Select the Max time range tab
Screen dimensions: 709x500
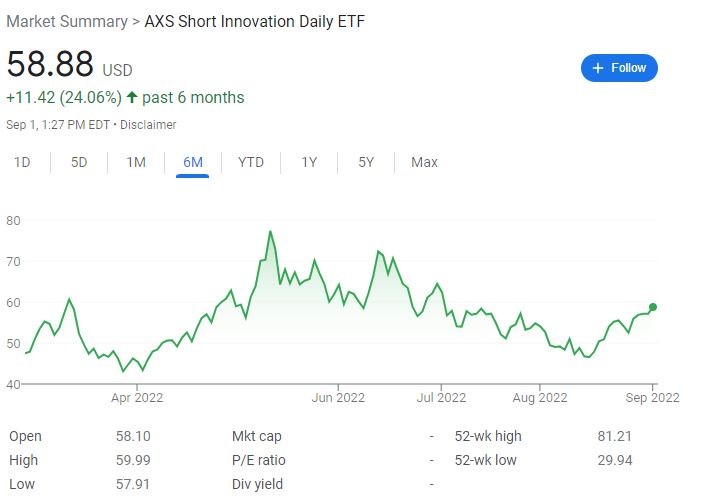[424, 162]
